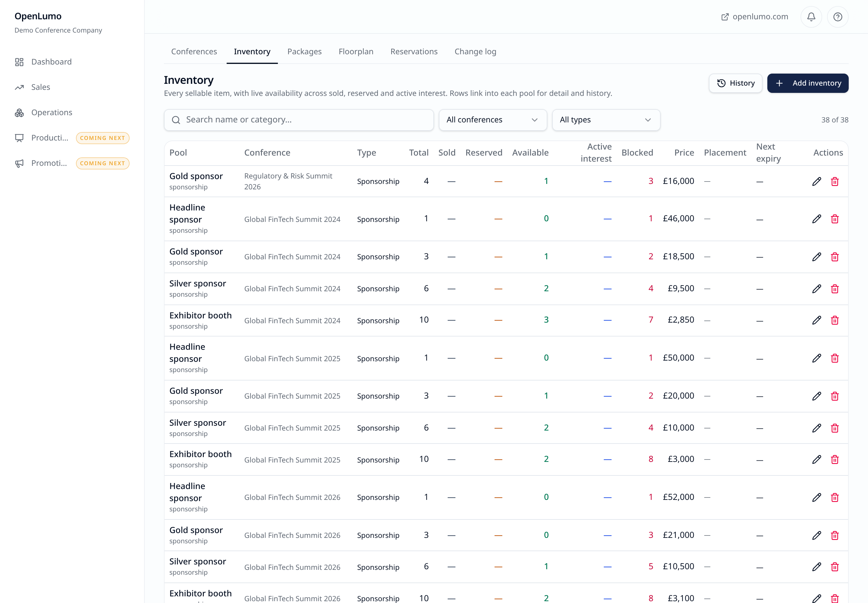The width and height of the screenshot is (868, 603).
Task: Delete Exhibitor booth for FinTech Summit 2025
Action: [x=835, y=459]
